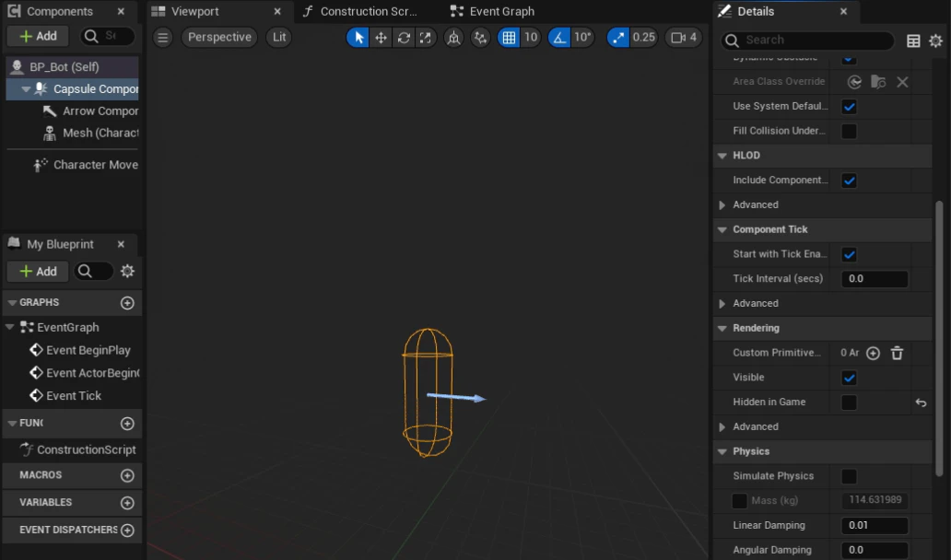
Task: Uncheck Use System Default checkbox
Action: [849, 107]
